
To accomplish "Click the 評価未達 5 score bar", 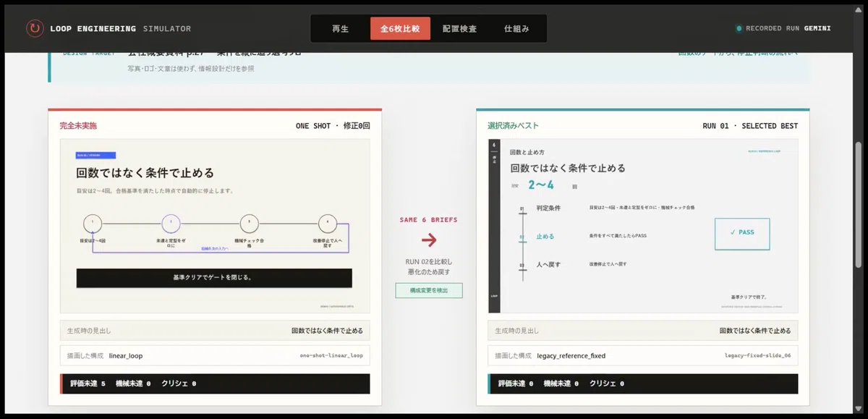I will (215, 384).
